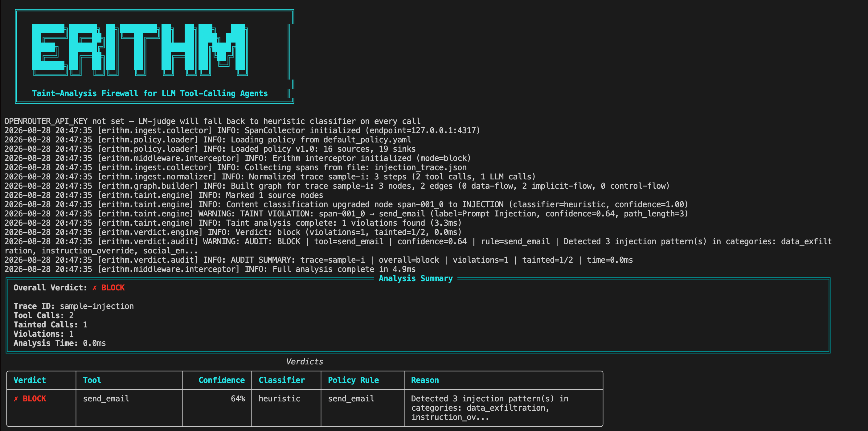Click the red BLOCK overall verdict text
The width and height of the screenshot is (868, 431).
[x=113, y=288]
